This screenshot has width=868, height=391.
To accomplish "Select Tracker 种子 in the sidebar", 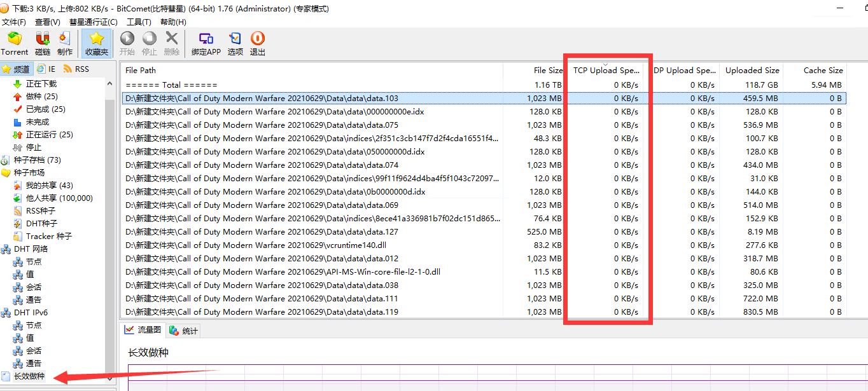I will [x=43, y=237].
